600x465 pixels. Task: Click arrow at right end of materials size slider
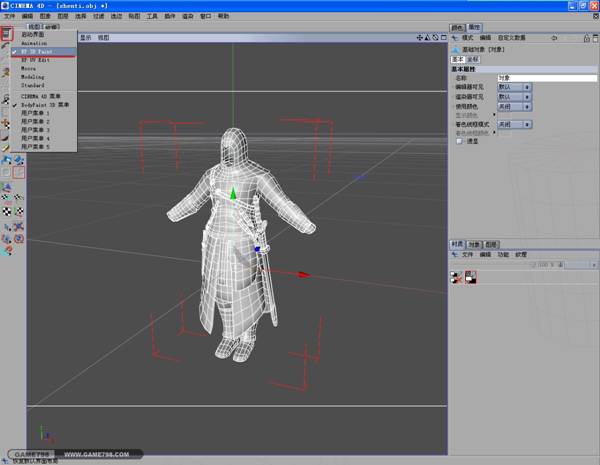[x=594, y=265]
